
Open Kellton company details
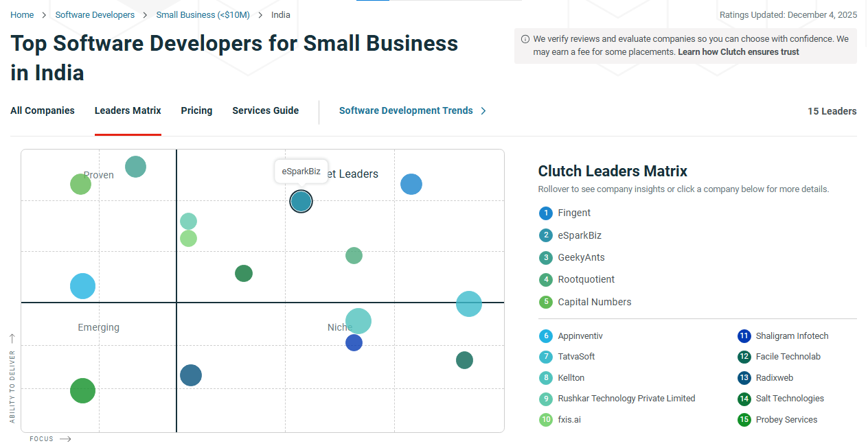571,378
